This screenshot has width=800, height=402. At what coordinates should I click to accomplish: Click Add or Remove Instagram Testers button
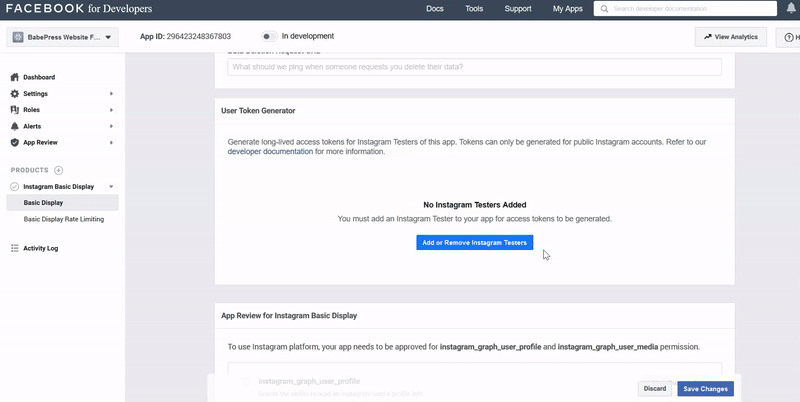[475, 242]
